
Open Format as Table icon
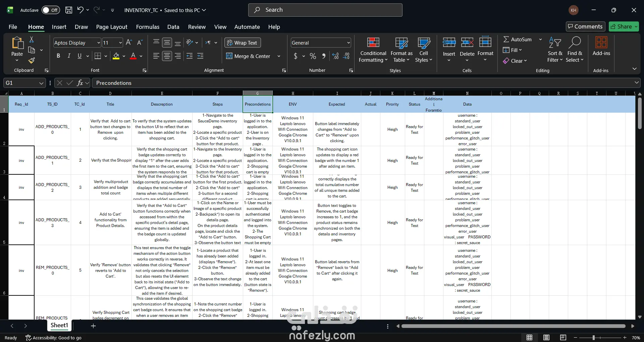point(401,43)
